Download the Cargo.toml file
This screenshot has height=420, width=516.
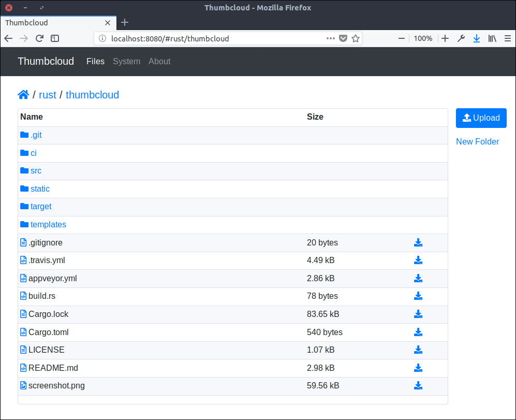point(418,332)
